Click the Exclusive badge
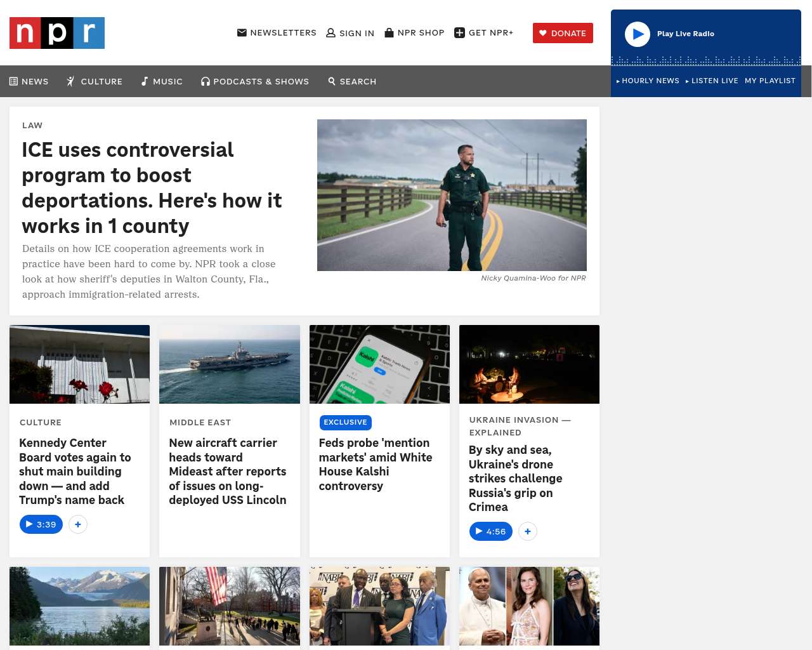This screenshot has width=812, height=650. point(345,423)
